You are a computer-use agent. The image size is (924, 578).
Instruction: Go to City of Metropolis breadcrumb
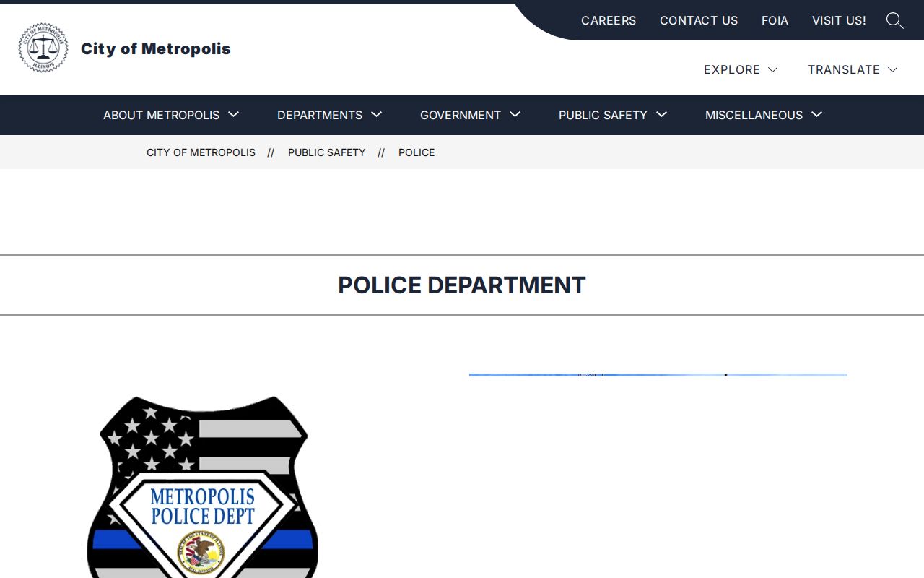(201, 152)
